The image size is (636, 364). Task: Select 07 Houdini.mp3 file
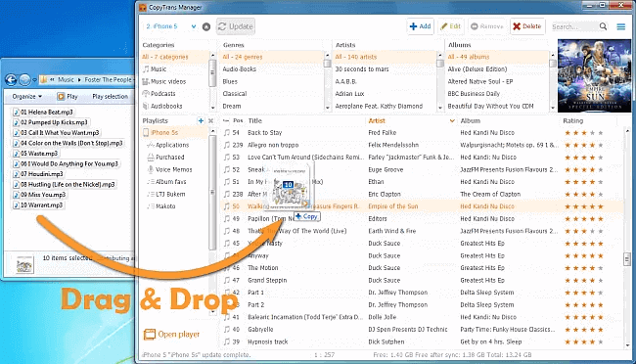38,173
